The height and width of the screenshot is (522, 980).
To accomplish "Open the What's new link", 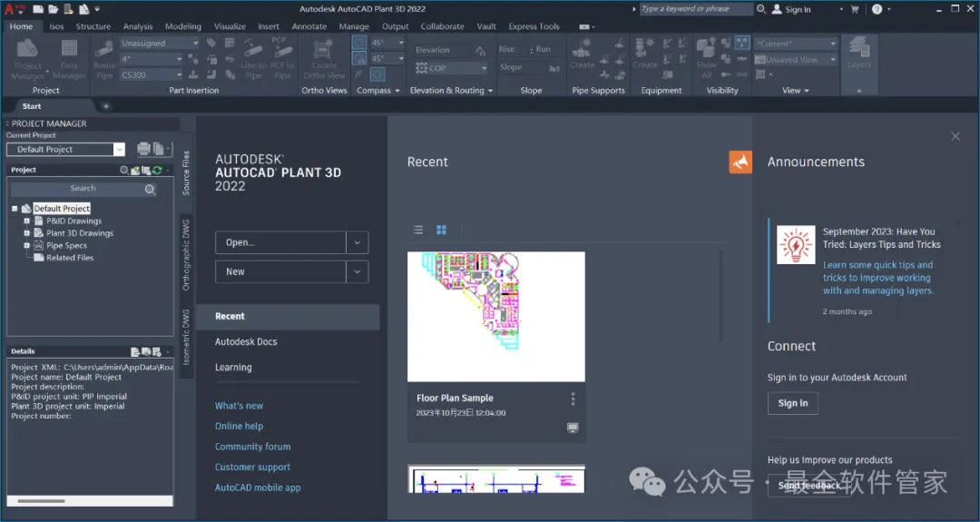I will tap(239, 406).
